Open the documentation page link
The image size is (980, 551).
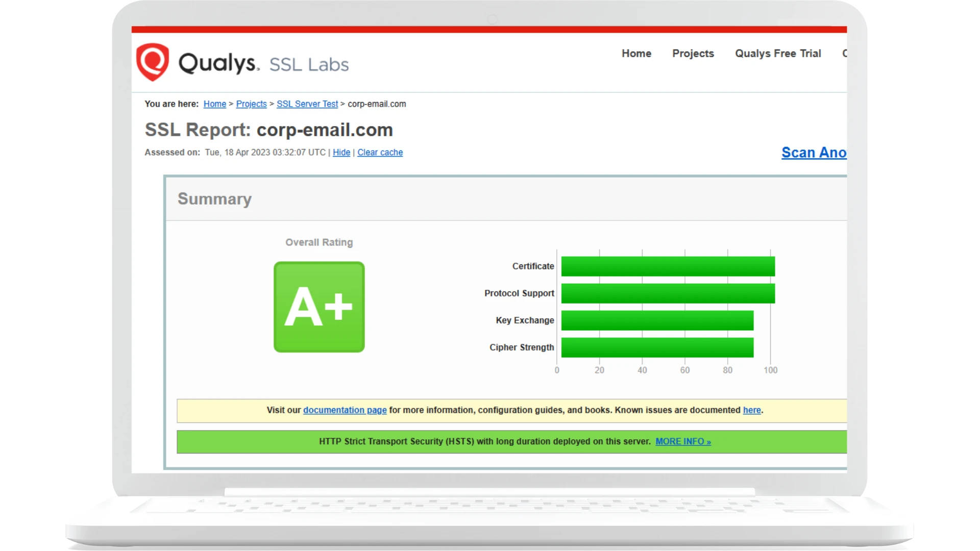[345, 410]
